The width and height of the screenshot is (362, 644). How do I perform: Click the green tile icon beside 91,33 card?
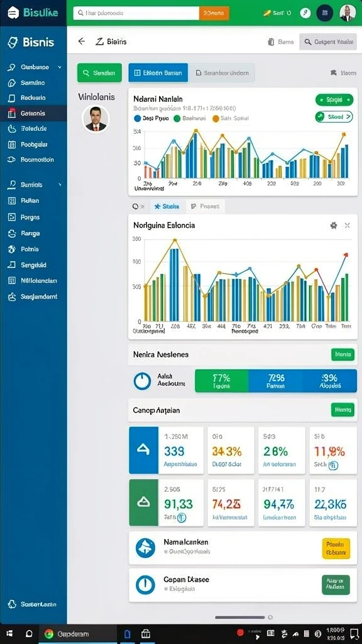(144, 502)
